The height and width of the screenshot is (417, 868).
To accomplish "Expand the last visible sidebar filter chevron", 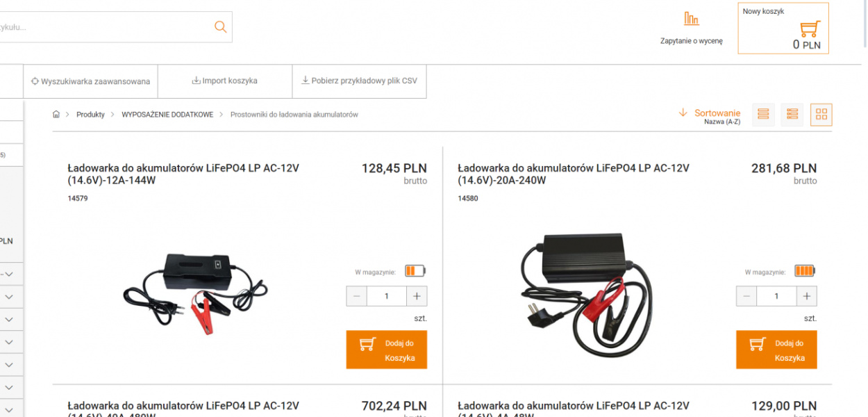I will click(9, 409).
